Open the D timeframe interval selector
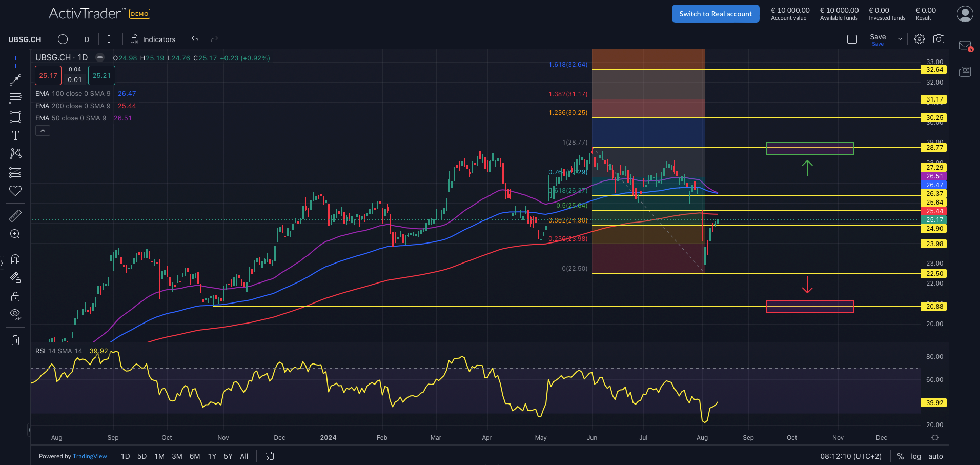Viewport: 980px width, 465px height. point(87,39)
